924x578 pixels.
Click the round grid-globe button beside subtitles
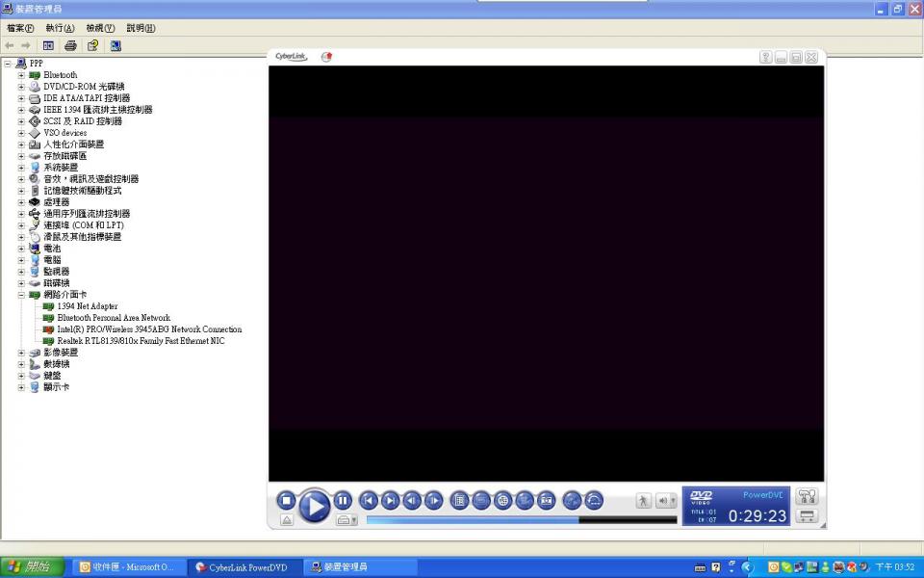(502, 501)
